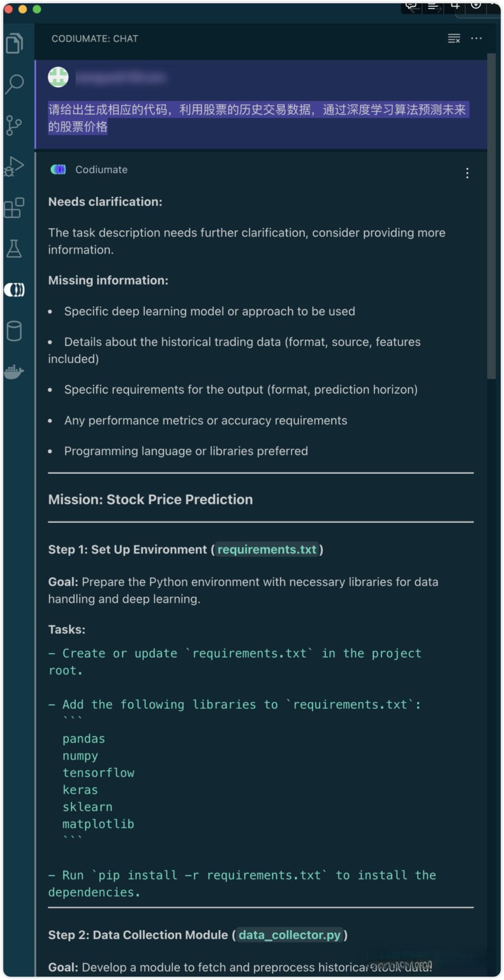Open the Docker view

(14, 372)
